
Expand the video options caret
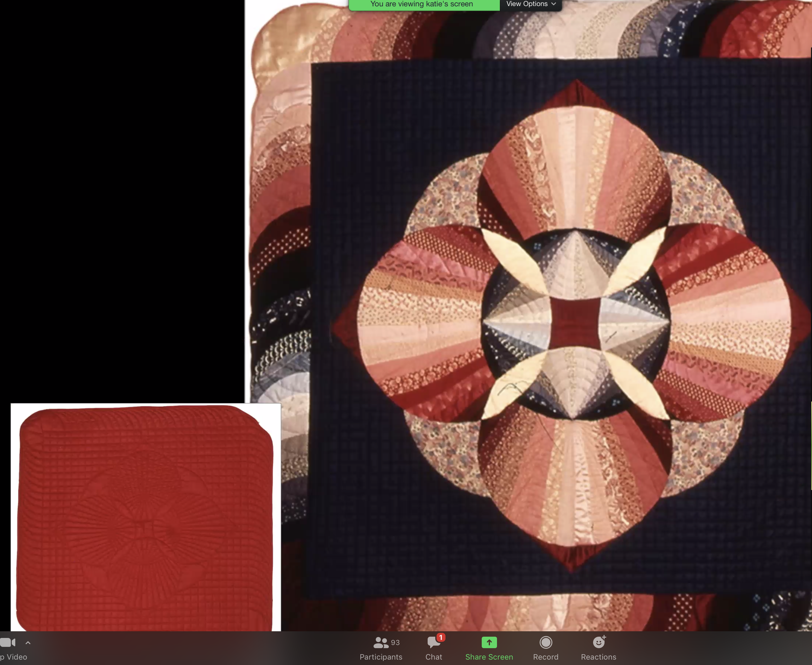pyautogui.click(x=28, y=643)
